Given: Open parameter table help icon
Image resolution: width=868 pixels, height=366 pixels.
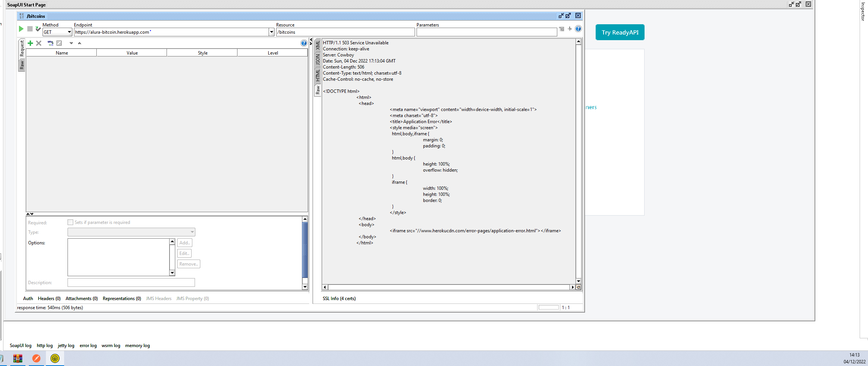Looking at the screenshot, I should coord(304,43).
